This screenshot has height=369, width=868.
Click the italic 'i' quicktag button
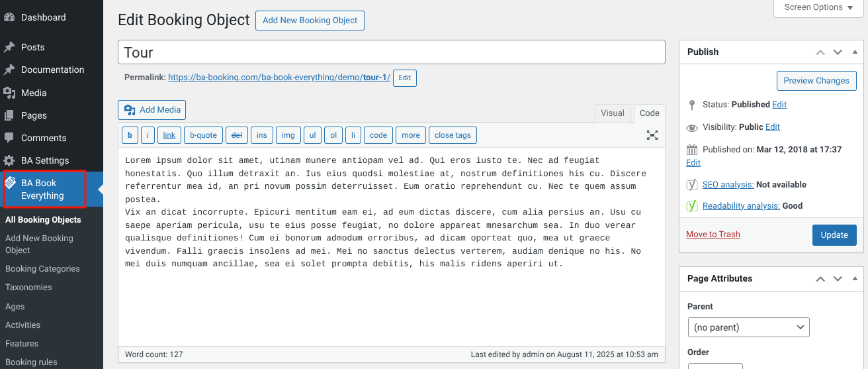pos(148,135)
